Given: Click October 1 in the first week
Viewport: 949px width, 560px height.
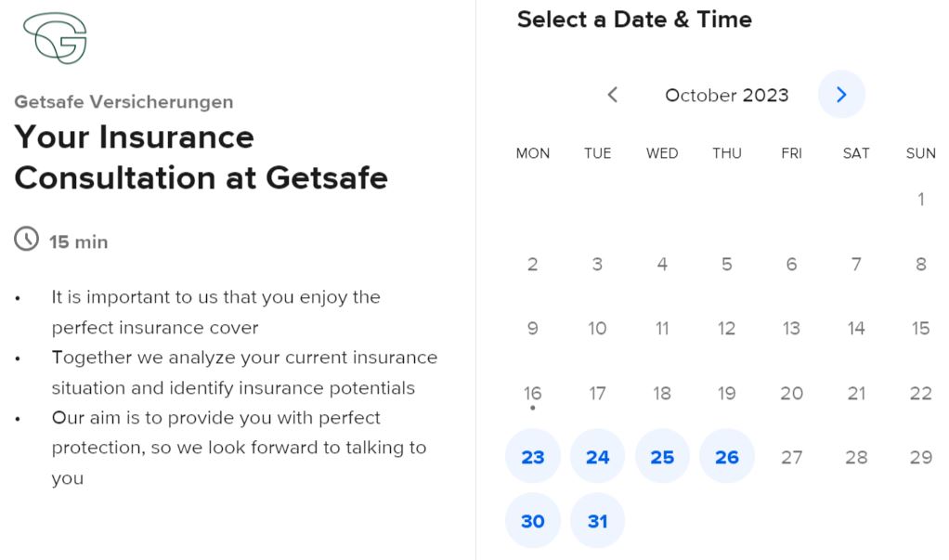Looking at the screenshot, I should pos(920,199).
